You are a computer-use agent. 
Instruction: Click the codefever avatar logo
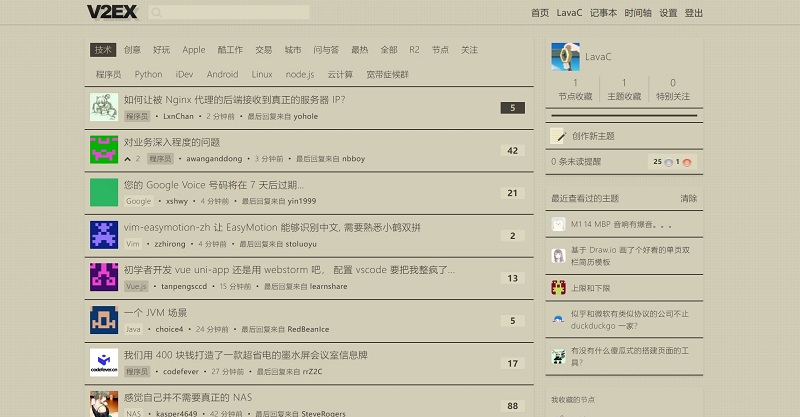click(104, 362)
